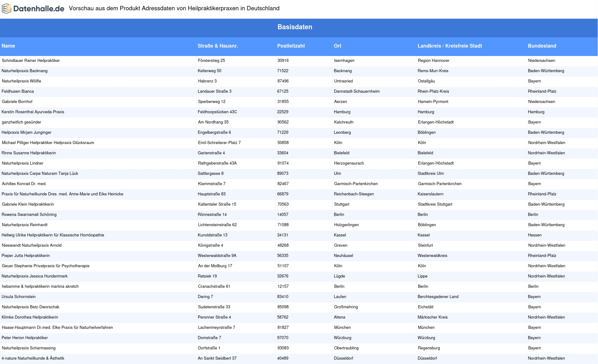This screenshot has width=598, height=364.
Task: Click Gabriele Klein Heilpraktikerin name
Action: (28, 204)
